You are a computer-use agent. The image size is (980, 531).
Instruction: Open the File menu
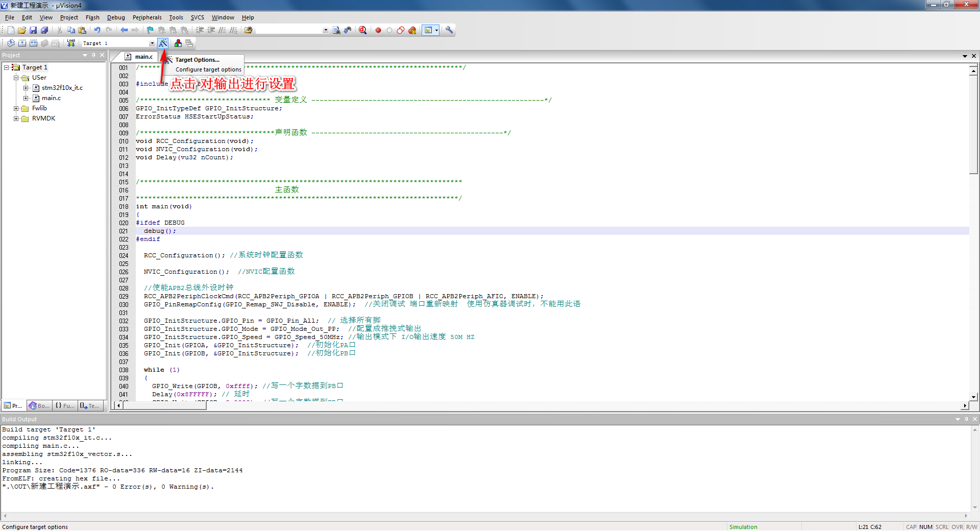point(10,17)
